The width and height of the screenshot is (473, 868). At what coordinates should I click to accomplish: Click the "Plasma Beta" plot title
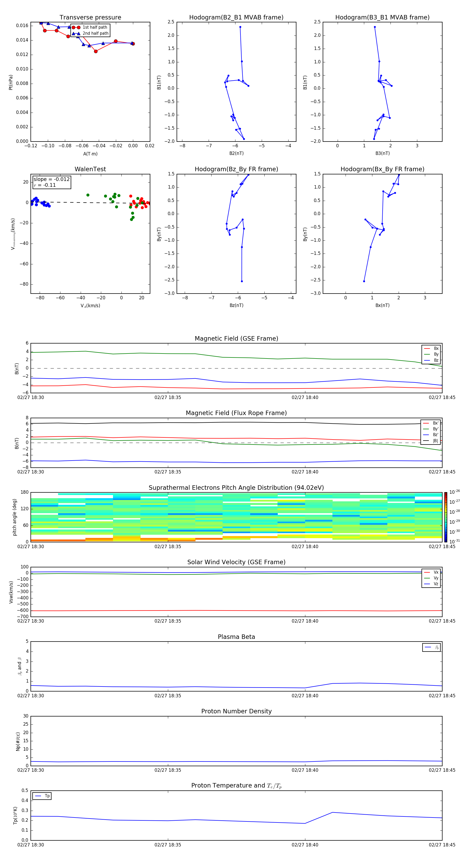pos(236,637)
